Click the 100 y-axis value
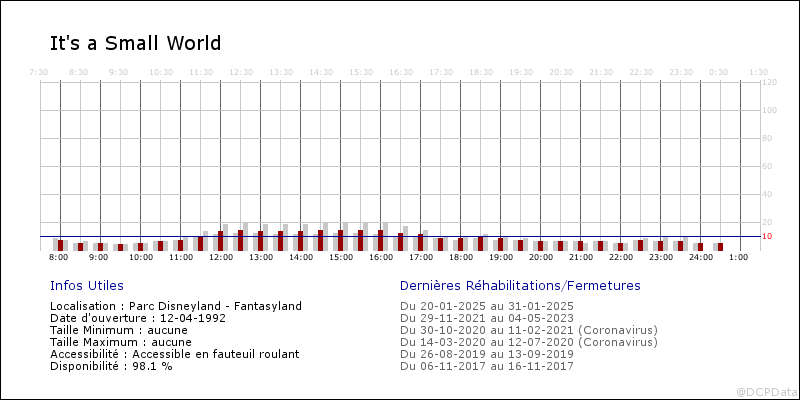 coord(769,110)
